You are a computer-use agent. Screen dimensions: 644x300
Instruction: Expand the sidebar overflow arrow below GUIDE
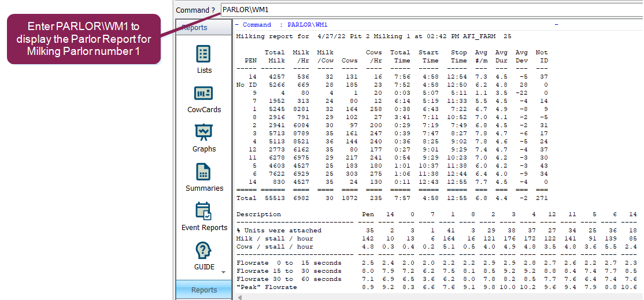[223, 272]
